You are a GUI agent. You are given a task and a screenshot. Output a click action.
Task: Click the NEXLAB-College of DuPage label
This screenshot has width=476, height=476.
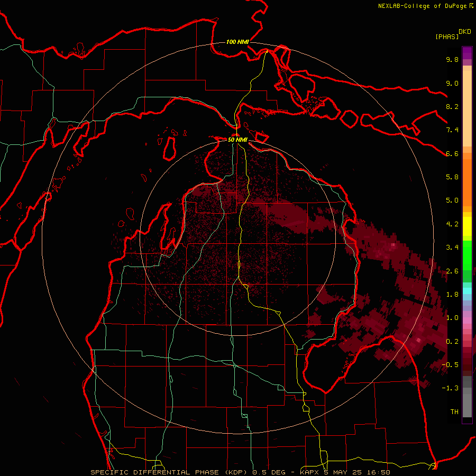tap(422, 6)
